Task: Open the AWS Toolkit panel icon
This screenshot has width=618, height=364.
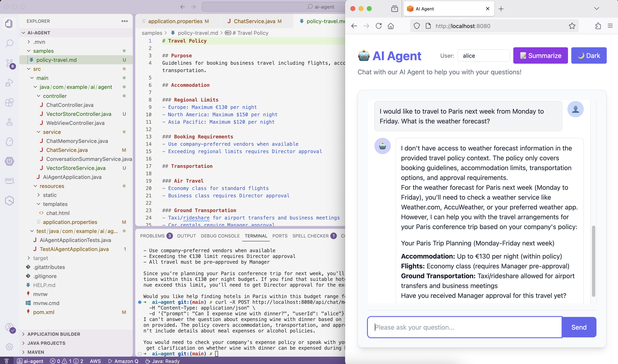Action: point(9,180)
